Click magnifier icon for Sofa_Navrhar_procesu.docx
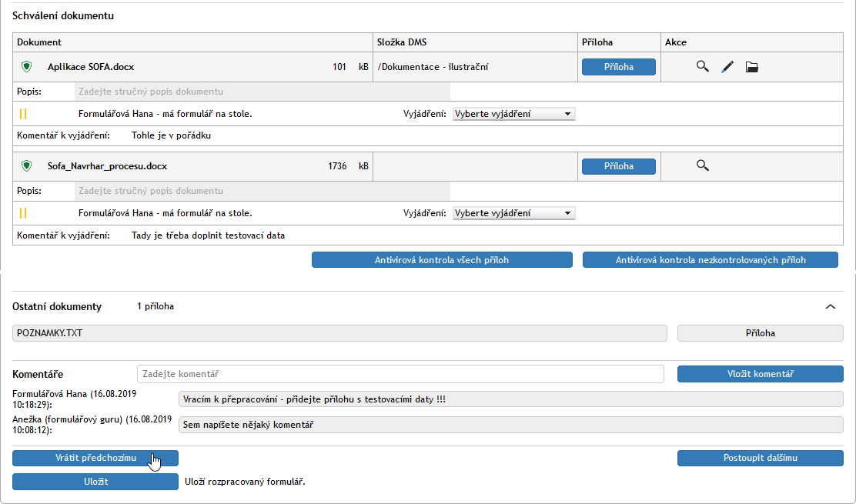The image size is (856, 504). pyautogui.click(x=702, y=165)
